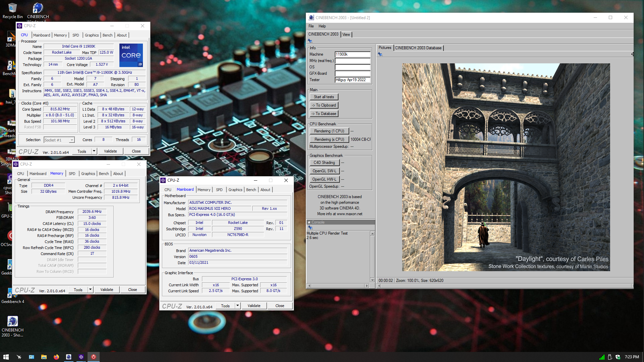The image size is (644, 362).
Task: Click the airplane icon on the taskbar
Action: (x=19, y=357)
